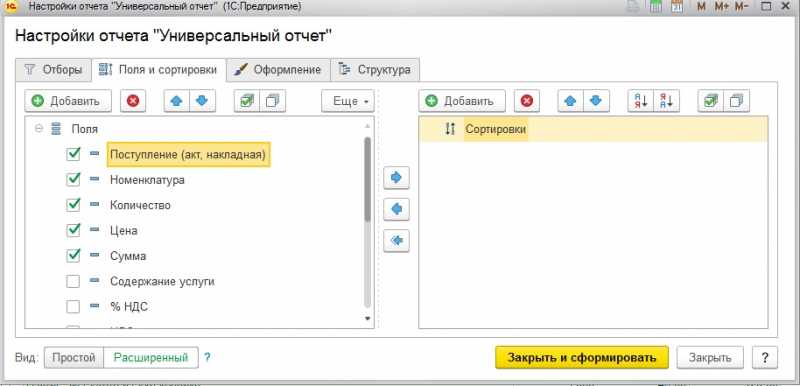Switch to the Оформление tab
This screenshot has height=386, width=800.
[279, 70]
